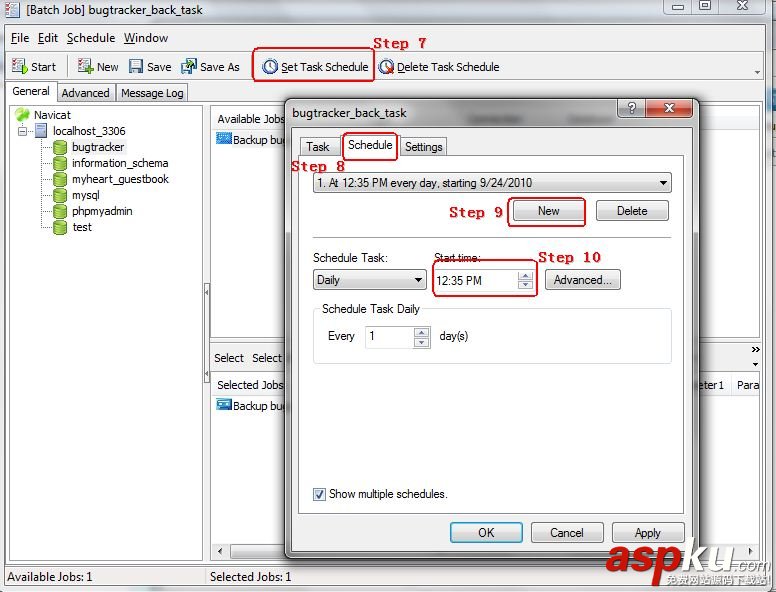Image resolution: width=776 pixels, height=592 pixels.
Task: Select localhost_3306 connection icon
Action: 42,131
